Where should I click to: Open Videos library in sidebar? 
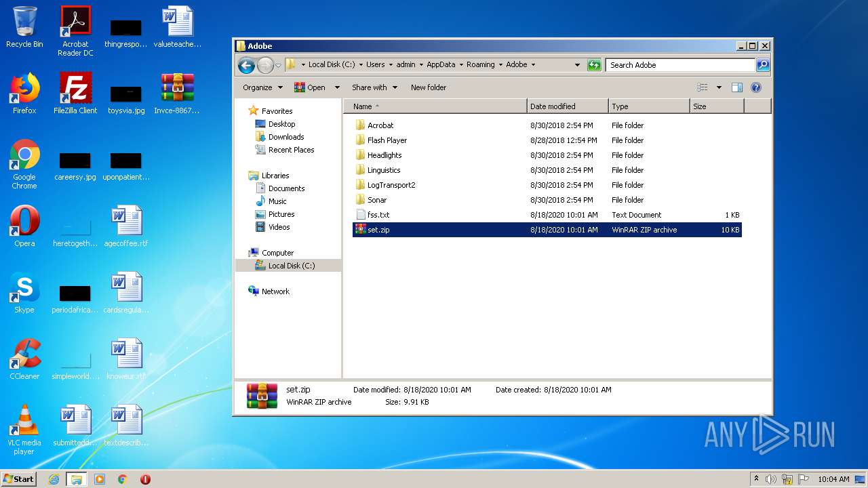point(279,227)
